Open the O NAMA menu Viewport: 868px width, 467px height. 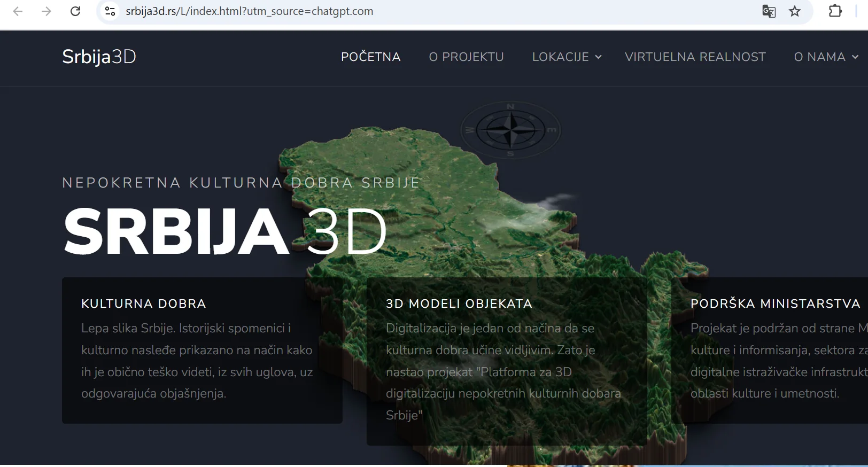pos(819,57)
